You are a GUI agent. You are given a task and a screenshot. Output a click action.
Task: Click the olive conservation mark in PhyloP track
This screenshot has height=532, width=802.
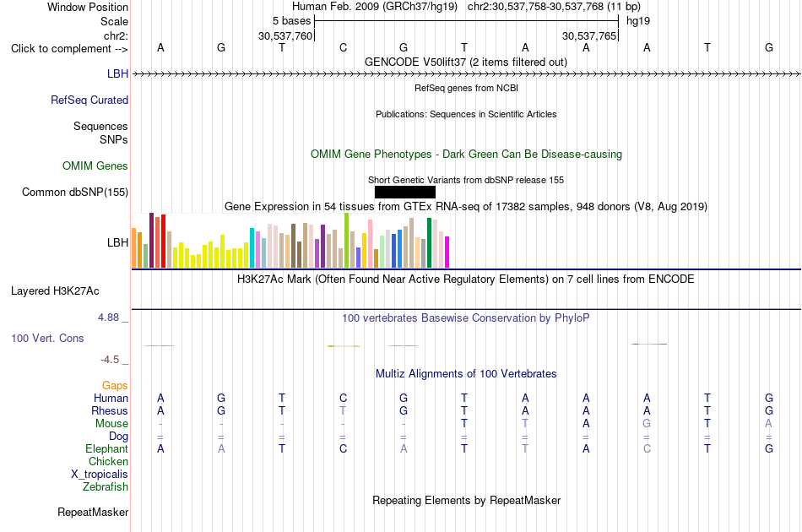click(x=344, y=346)
